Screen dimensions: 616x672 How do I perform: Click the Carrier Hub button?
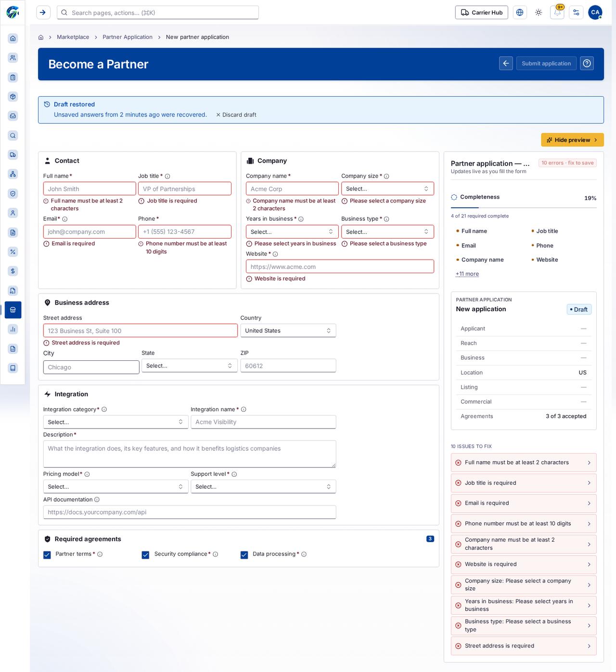click(482, 13)
